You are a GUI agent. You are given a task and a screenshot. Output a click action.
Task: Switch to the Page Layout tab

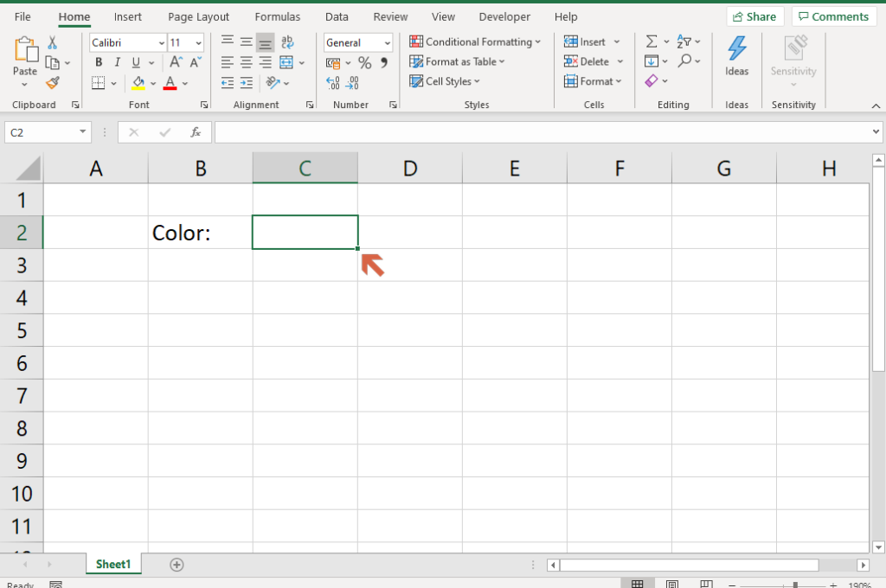[198, 17]
